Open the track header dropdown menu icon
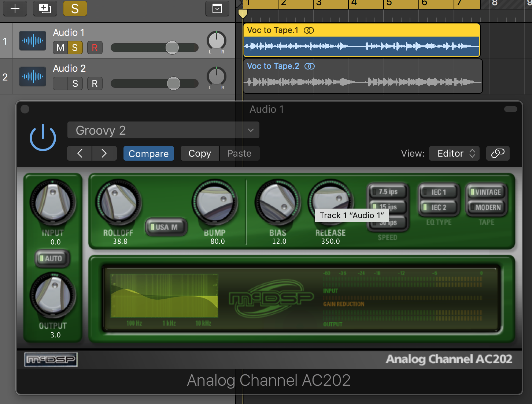The image size is (532, 404). pos(217,8)
